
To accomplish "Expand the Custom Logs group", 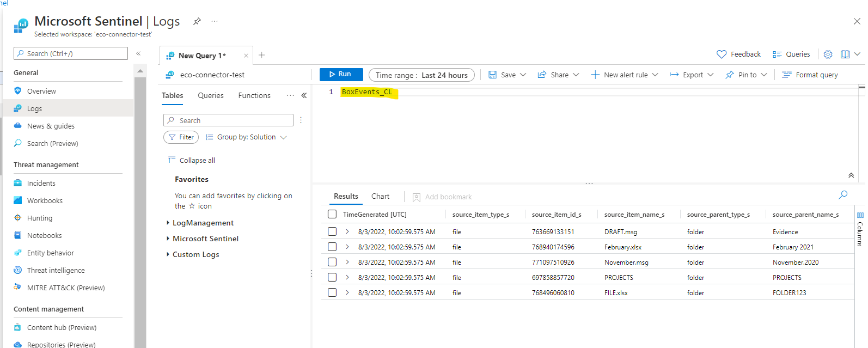I will point(193,254).
